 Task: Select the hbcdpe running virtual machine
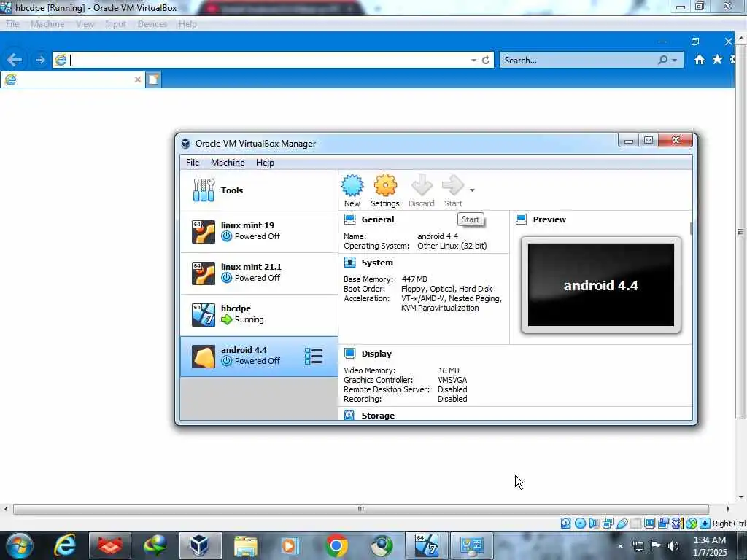pyautogui.click(x=259, y=314)
